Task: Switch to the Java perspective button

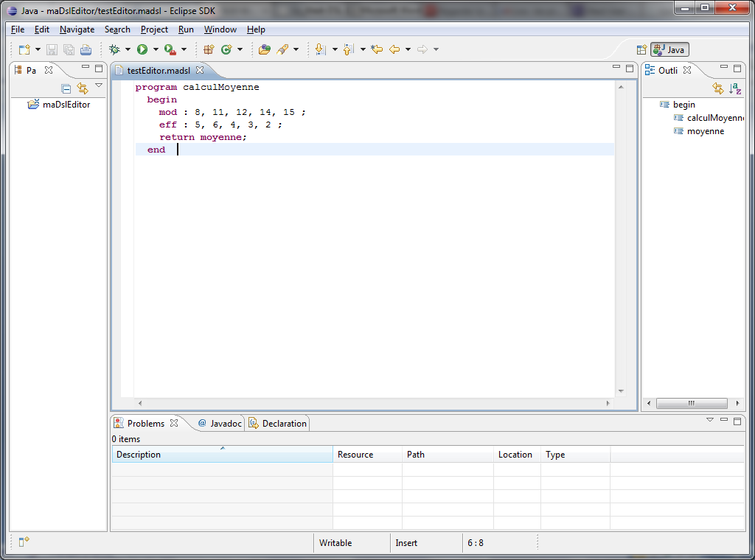Action: click(670, 49)
